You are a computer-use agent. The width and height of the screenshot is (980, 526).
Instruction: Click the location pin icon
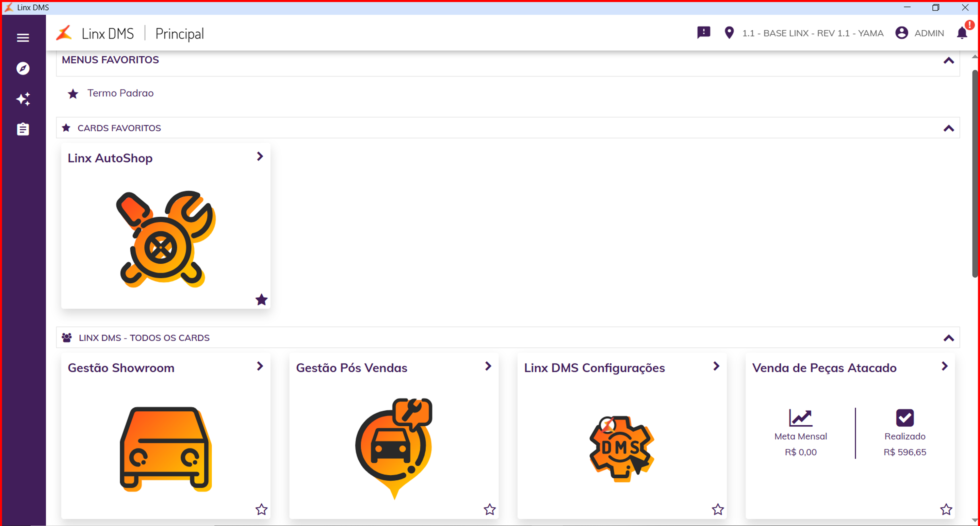tap(729, 33)
